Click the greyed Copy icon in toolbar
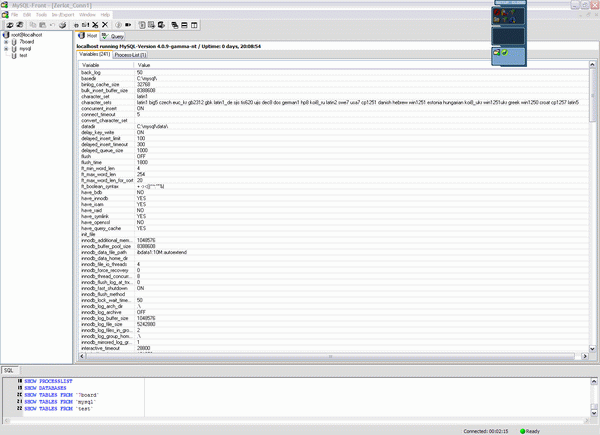This screenshot has height=435, width=600. click(x=33, y=25)
